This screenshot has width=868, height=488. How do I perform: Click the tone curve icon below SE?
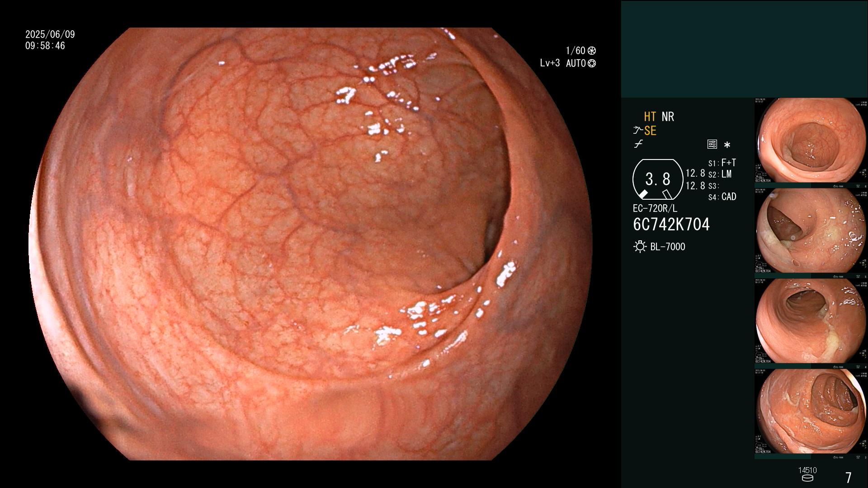638,144
